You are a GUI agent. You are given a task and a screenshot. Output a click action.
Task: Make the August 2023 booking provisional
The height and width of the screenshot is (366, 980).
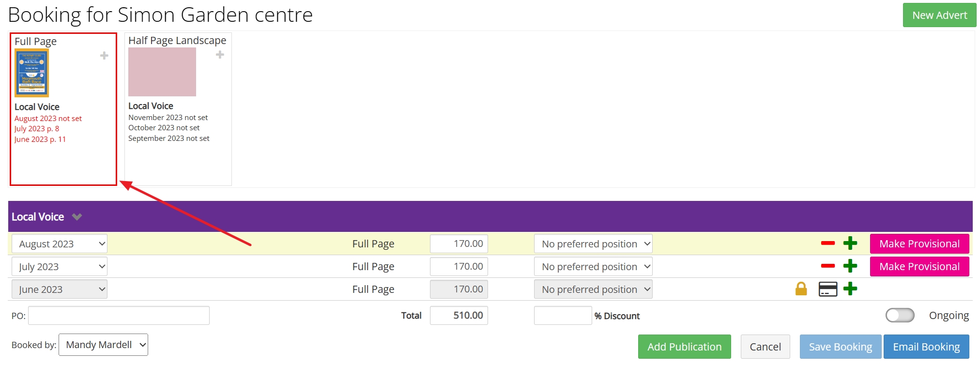pyautogui.click(x=919, y=244)
